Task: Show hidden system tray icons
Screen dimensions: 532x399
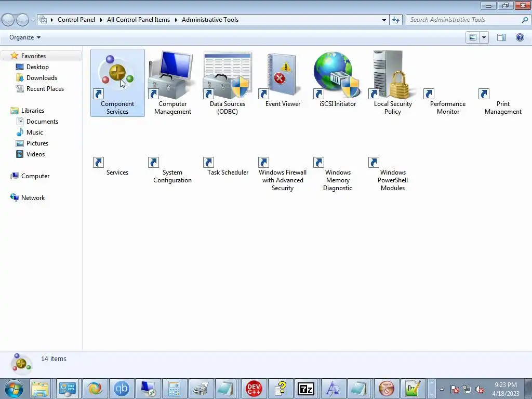Action: (442, 389)
